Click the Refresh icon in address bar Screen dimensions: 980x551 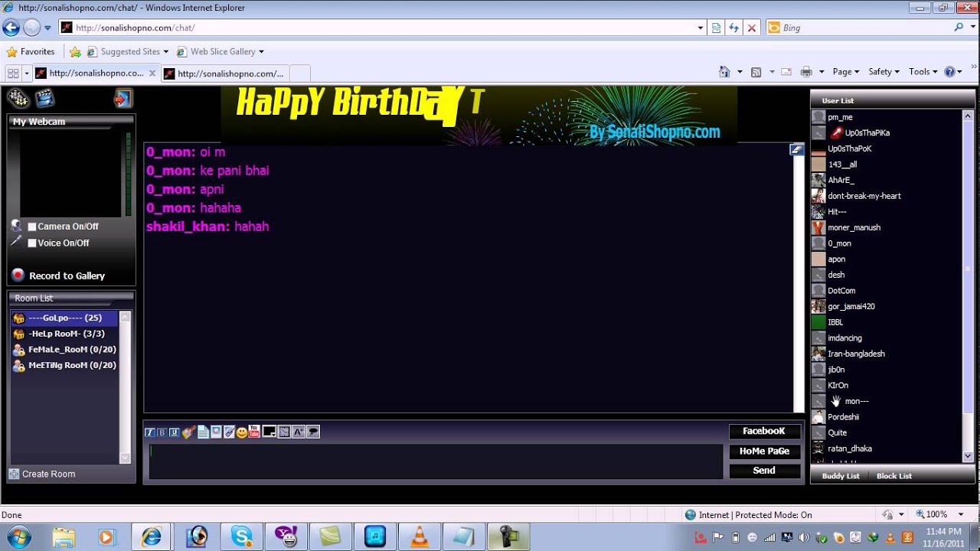tap(733, 28)
